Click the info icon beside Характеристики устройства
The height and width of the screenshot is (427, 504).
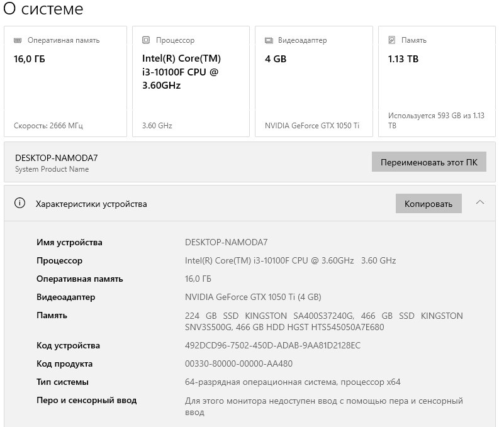[x=20, y=203]
